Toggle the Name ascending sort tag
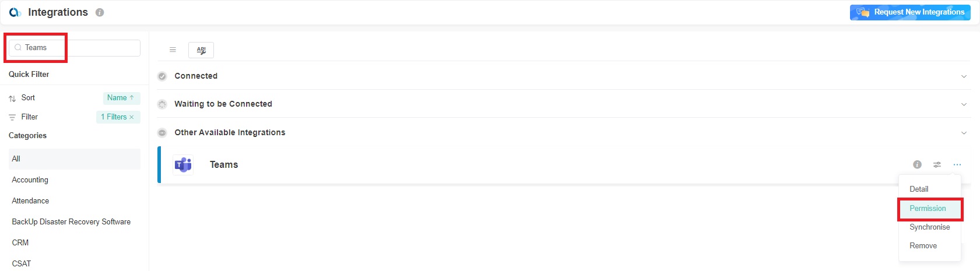The image size is (980, 271). pos(121,98)
